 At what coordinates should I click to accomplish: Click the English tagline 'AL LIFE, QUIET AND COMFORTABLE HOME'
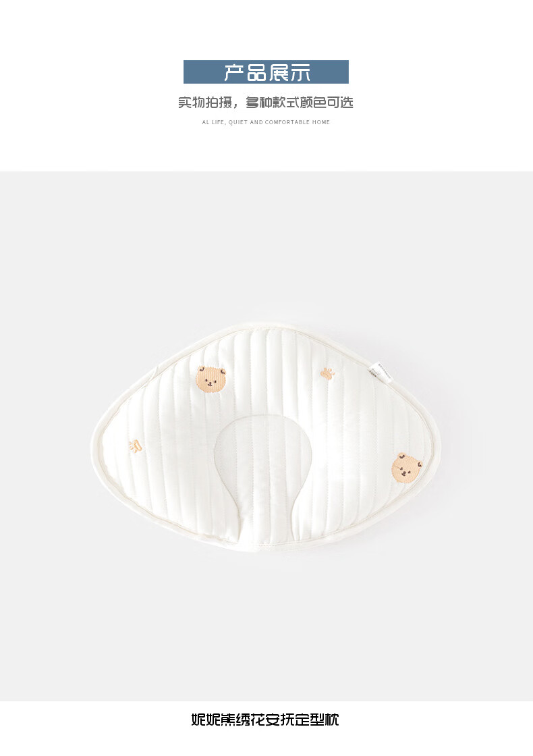[x=266, y=122]
